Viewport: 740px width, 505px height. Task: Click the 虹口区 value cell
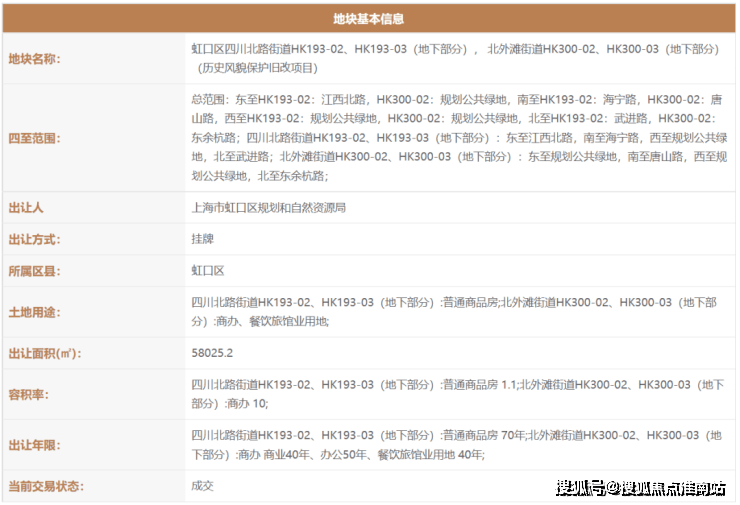tap(208, 271)
